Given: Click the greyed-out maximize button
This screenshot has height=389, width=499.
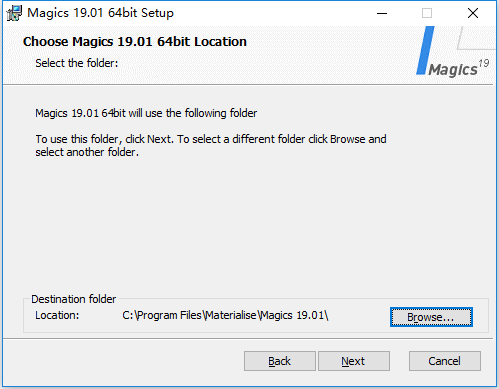Looking at the screenshot, I should tap(427, 13).
